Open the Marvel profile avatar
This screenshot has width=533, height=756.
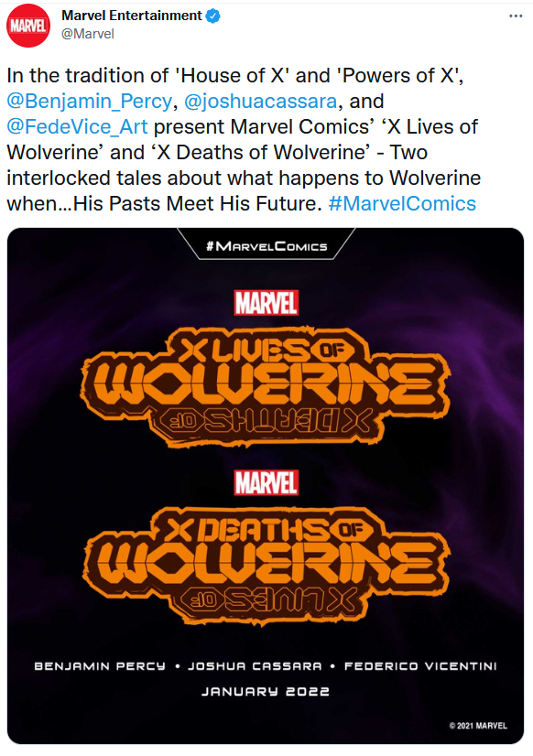(x=28, y=26)
